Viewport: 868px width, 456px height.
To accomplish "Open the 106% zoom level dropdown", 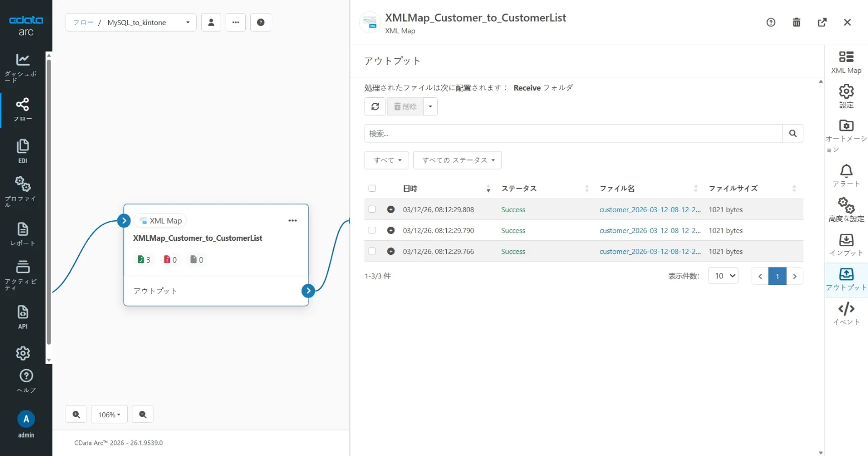I will click(109, 414).
